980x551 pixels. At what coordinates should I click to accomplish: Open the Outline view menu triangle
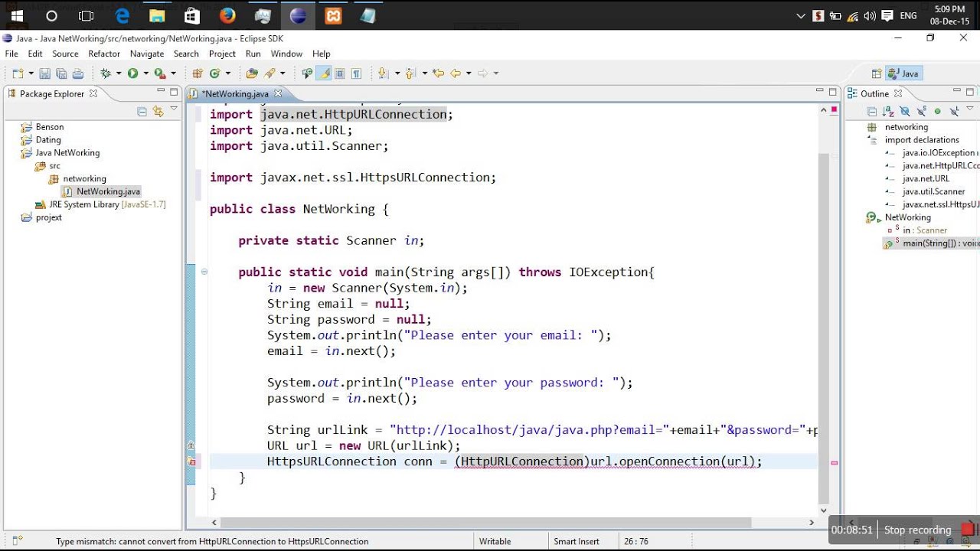pyautogui.click(x=970, y=108)
